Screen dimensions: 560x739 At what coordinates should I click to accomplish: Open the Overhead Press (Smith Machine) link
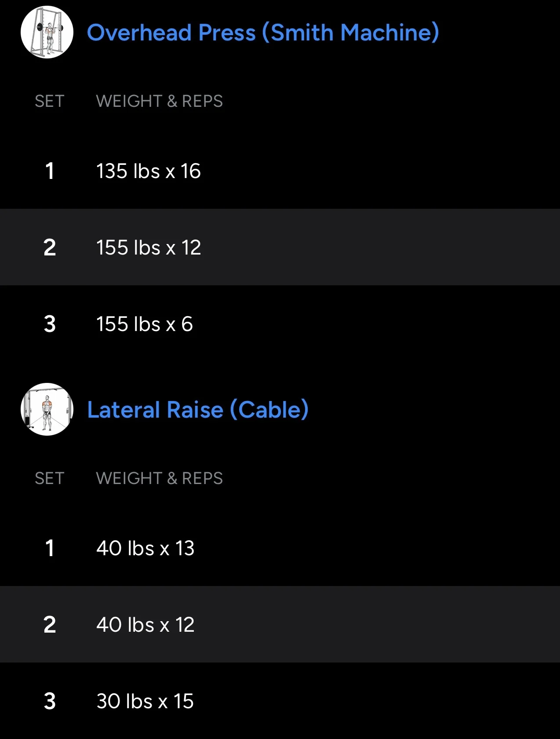pos(263,33)
